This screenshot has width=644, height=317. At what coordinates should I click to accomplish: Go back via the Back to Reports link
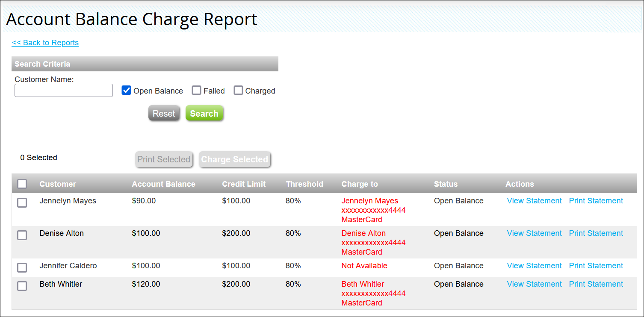(45, 43)
